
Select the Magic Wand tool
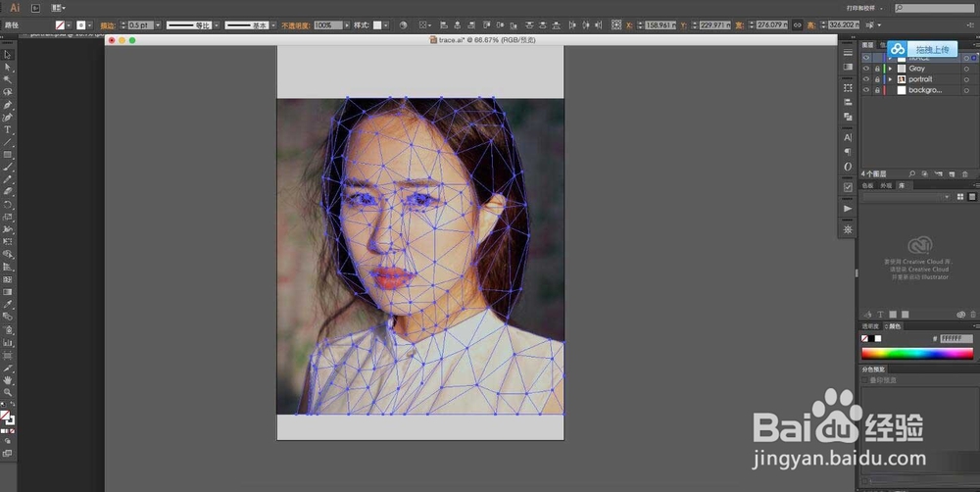[8, 80]
